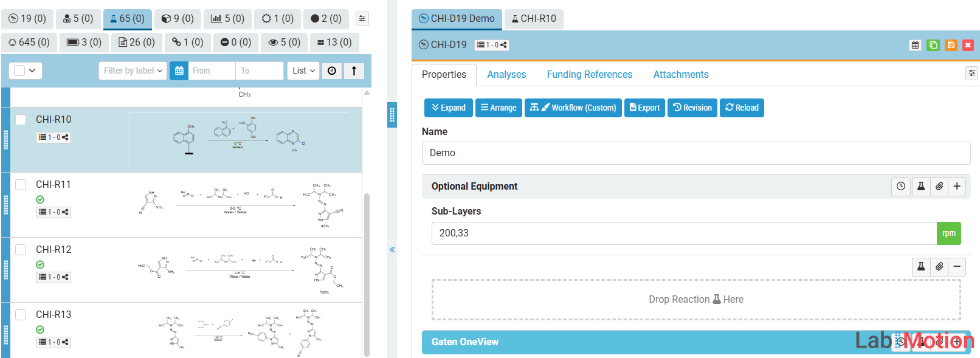This screenshot has height=358, width=980.
Task: Click the orange save icon
Action: 951,45
